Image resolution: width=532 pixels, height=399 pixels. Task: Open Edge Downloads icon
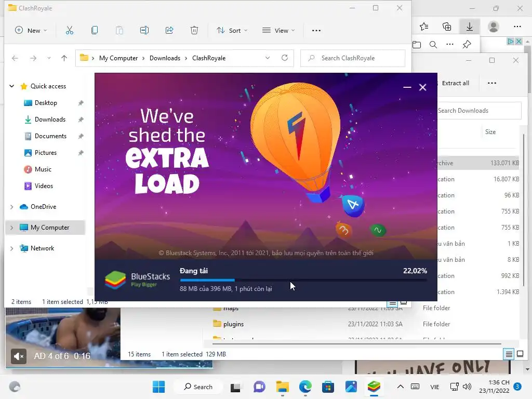[x=470, y=26]
